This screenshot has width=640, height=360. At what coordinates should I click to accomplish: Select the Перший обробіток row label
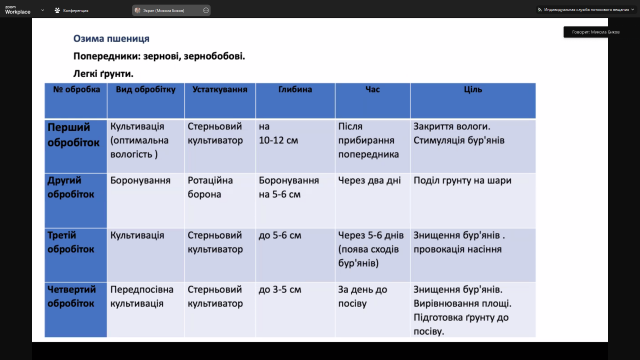(x=74, y=135)
